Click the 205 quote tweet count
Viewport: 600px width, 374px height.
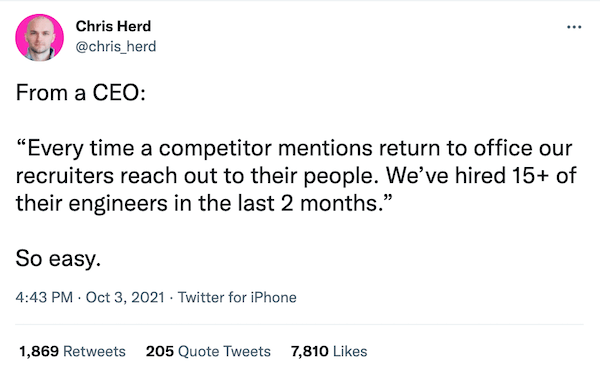point(160,351)
